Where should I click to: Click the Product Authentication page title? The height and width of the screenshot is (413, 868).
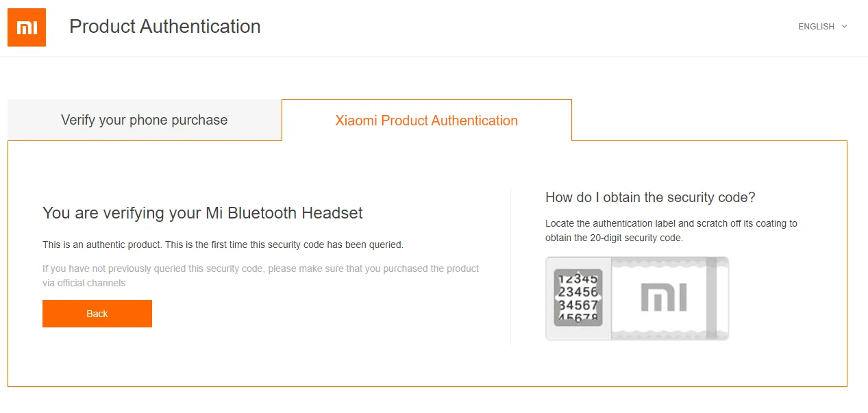pos(165,27)
